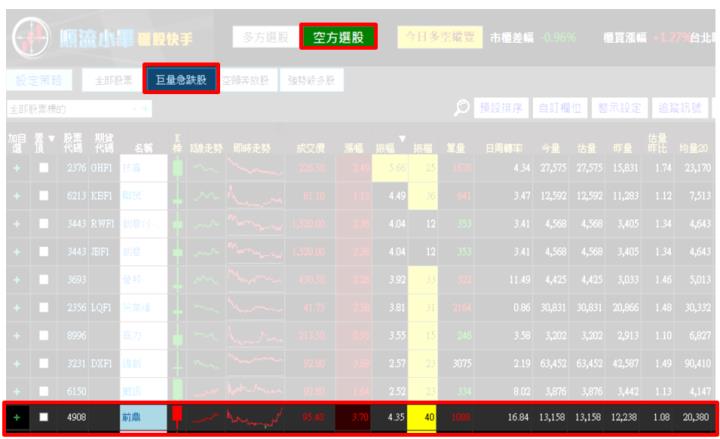720x439 pixels.
Task: Tick the checkbox for stock 8996
Action: pos(44,335)
